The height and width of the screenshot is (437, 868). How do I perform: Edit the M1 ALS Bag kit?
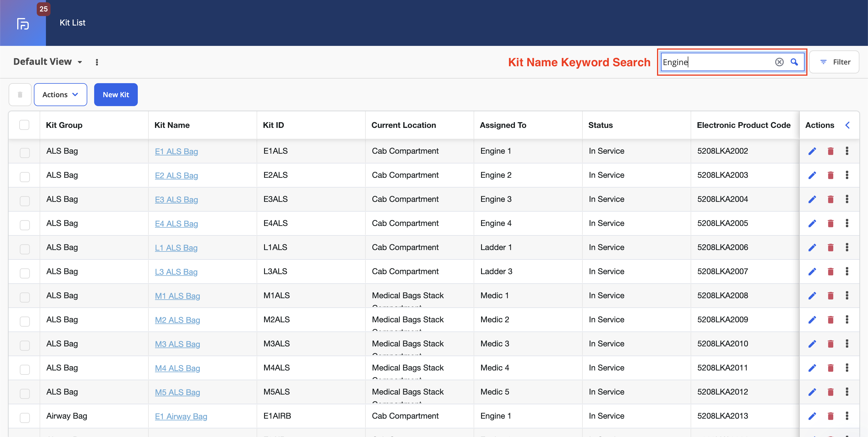coord(812,296)
